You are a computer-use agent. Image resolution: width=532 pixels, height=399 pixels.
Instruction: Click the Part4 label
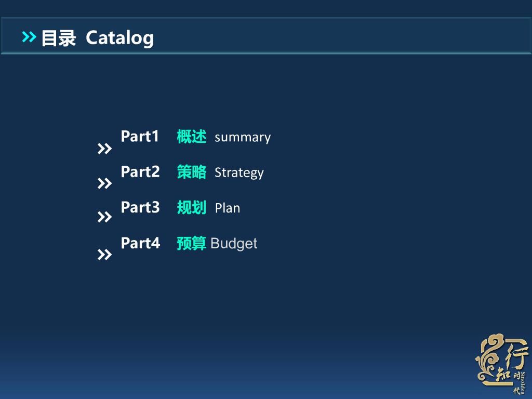click(x=140, y=243)
